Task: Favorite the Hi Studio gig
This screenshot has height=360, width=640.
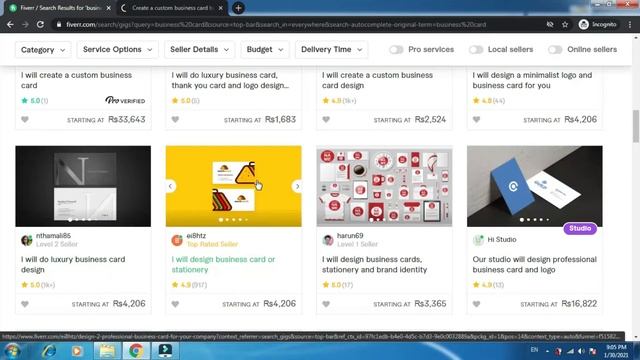Action: [476, 304]
